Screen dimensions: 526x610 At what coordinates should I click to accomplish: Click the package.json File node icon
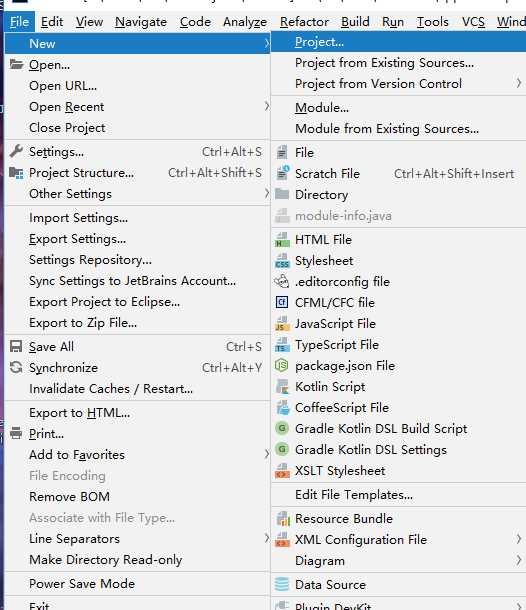tap(282, 365)
